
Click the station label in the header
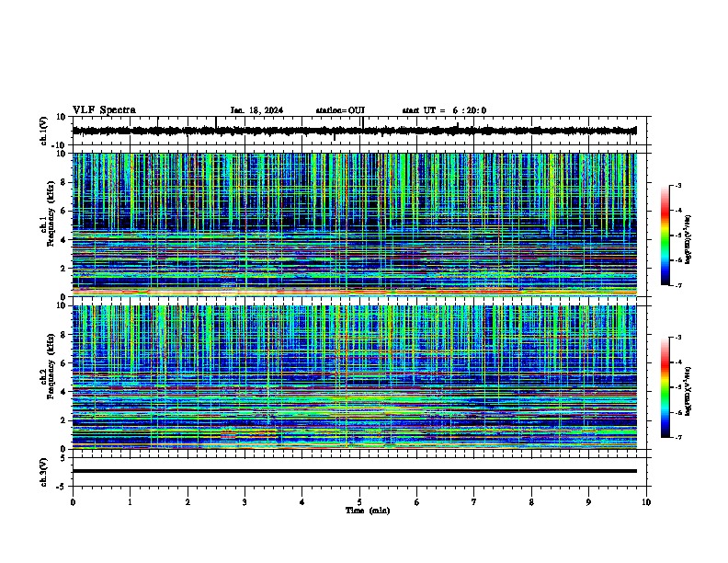point(340,110)
